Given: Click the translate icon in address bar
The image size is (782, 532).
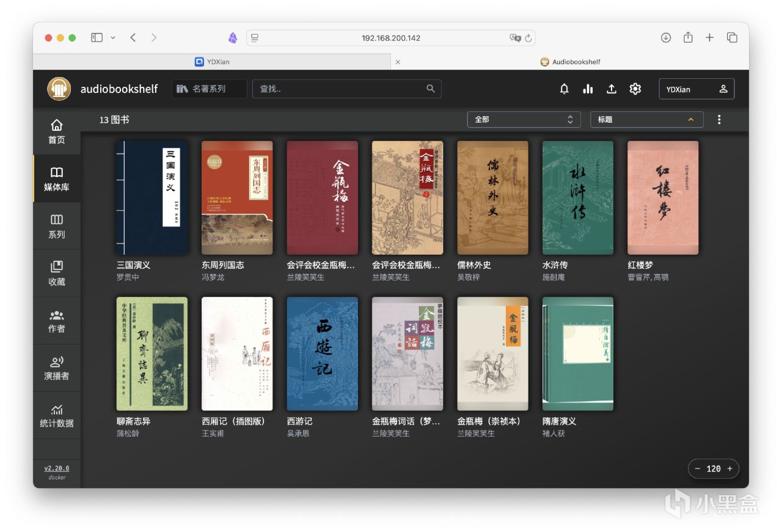Looking at the screenshot, I should click(516, 38).
